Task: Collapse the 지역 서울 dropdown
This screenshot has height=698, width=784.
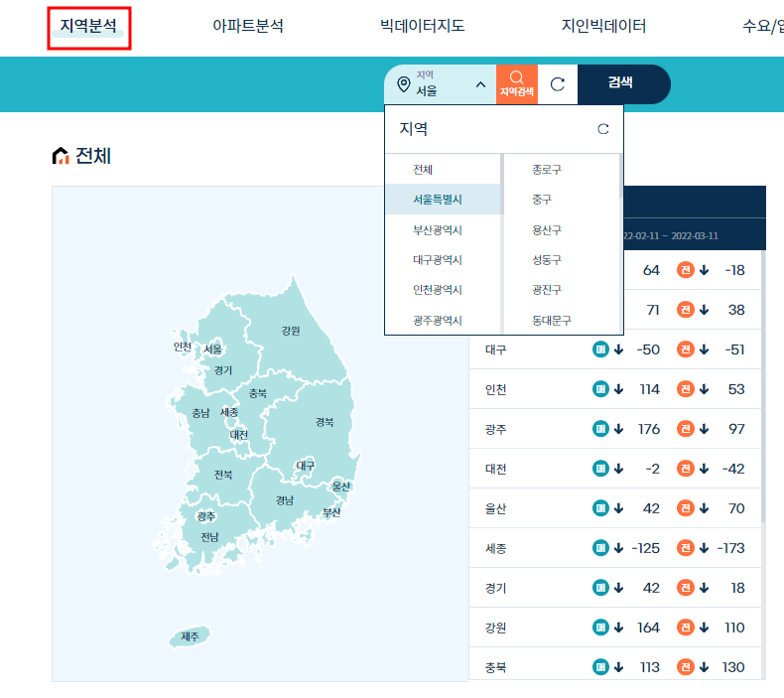Action: (480, 84)
